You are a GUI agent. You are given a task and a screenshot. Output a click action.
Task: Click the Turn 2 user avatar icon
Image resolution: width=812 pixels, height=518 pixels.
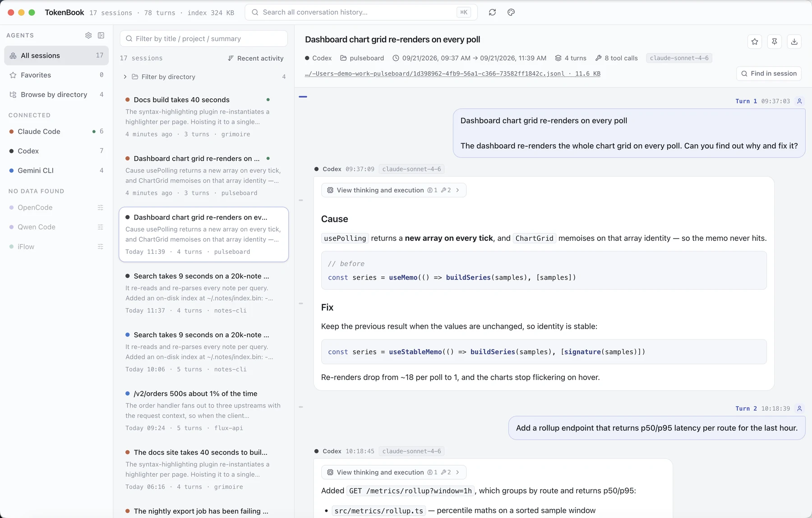pos(799,408)
